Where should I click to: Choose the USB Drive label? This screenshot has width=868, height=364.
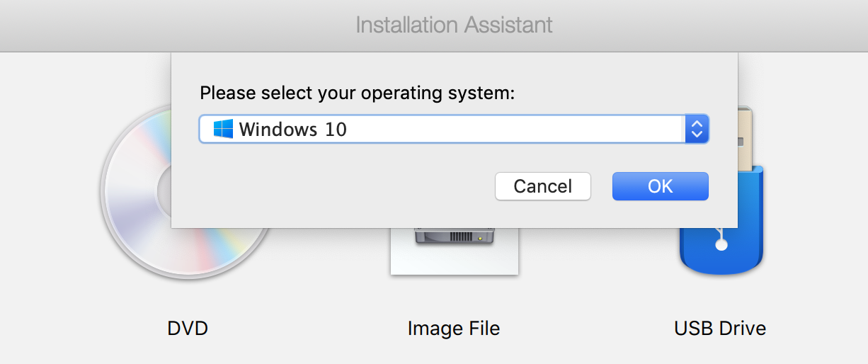click(x=720, y=329)
